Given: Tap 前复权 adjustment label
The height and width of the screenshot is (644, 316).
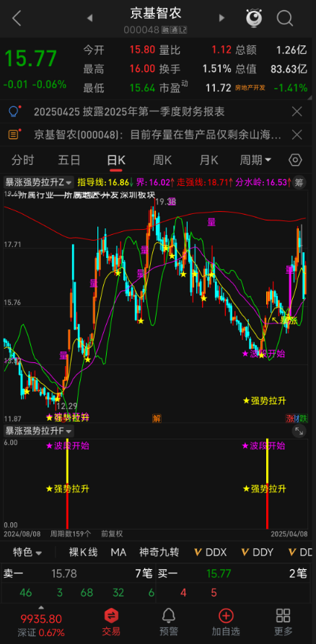Looking at the screenshot, I should tap(112, 534).
